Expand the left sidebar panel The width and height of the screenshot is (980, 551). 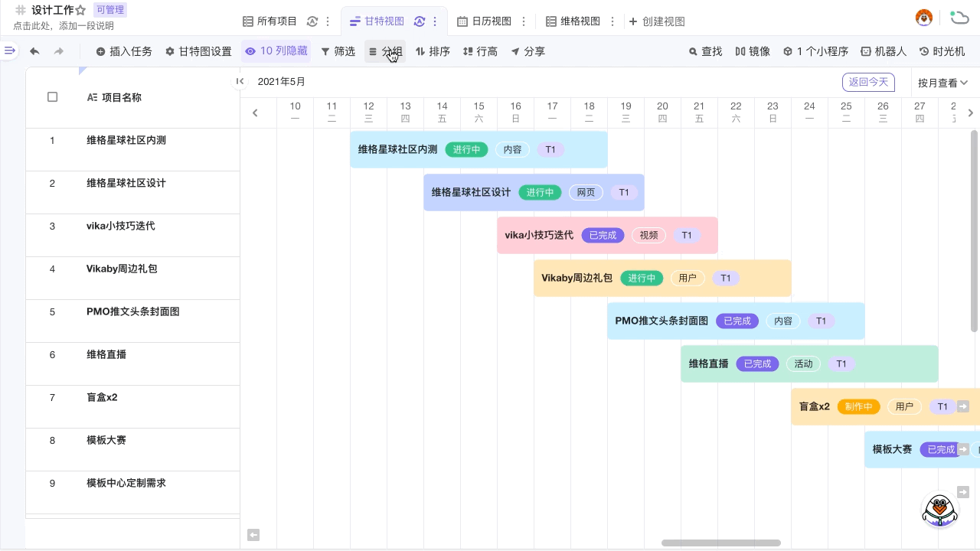10,51
